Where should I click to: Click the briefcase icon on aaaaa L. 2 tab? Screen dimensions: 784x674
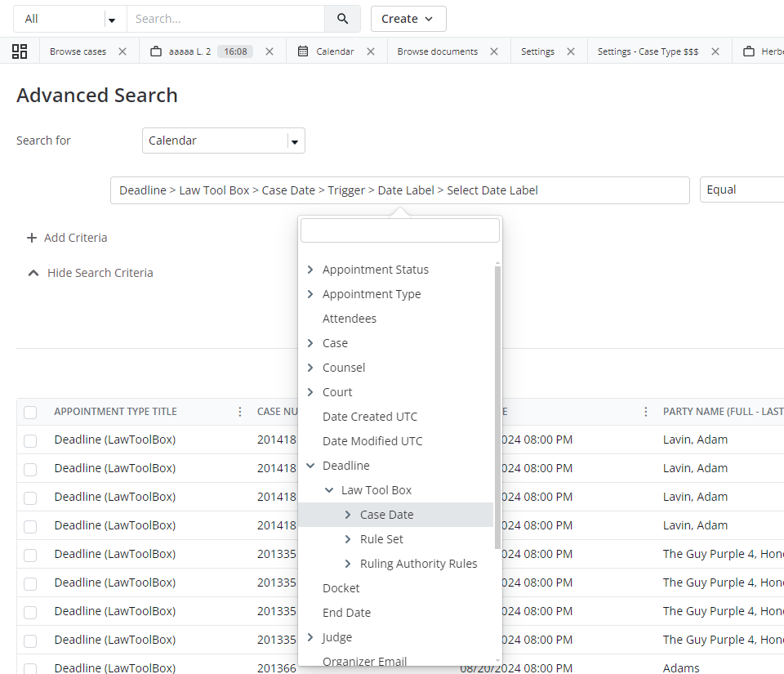(x=156, y=51)
